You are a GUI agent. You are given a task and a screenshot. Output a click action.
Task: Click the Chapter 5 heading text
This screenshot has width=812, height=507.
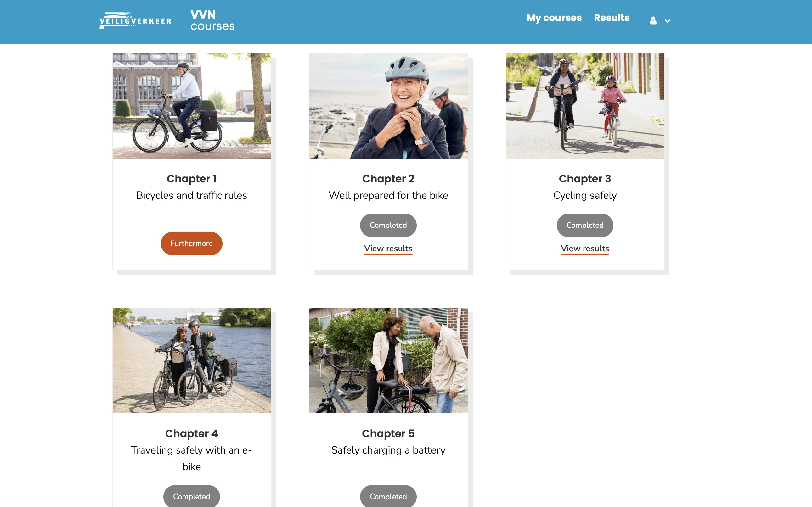[x=388, y=434]
